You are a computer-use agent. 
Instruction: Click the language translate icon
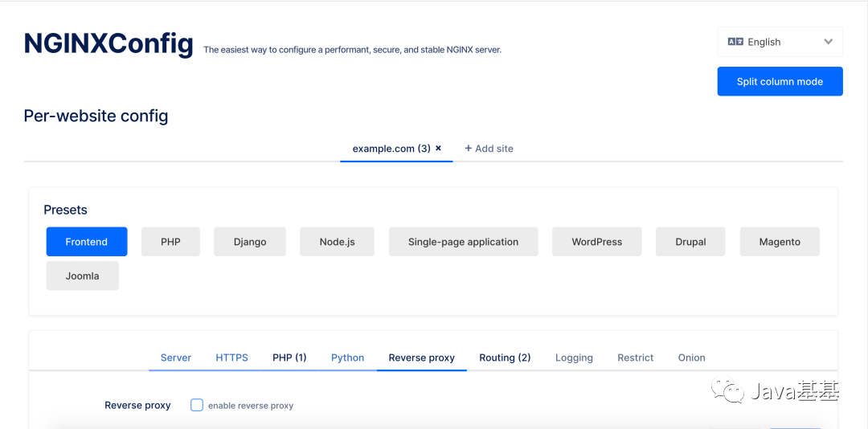click(735, 42)
